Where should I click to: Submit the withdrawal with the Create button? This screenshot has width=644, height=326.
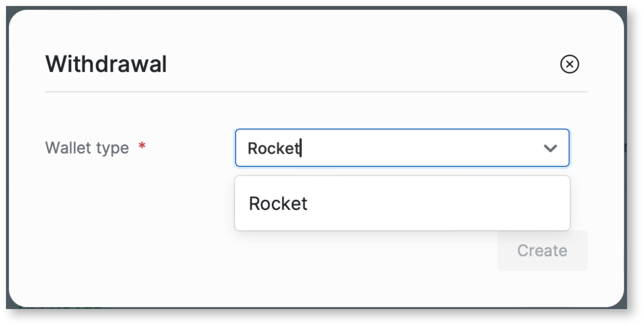point(542,251)
